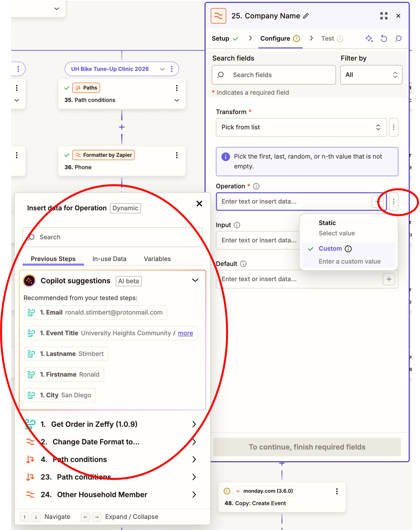Choose Custom enter a custom value option
This screenshot has height=530, width=420.
click(x=349, y=255)
